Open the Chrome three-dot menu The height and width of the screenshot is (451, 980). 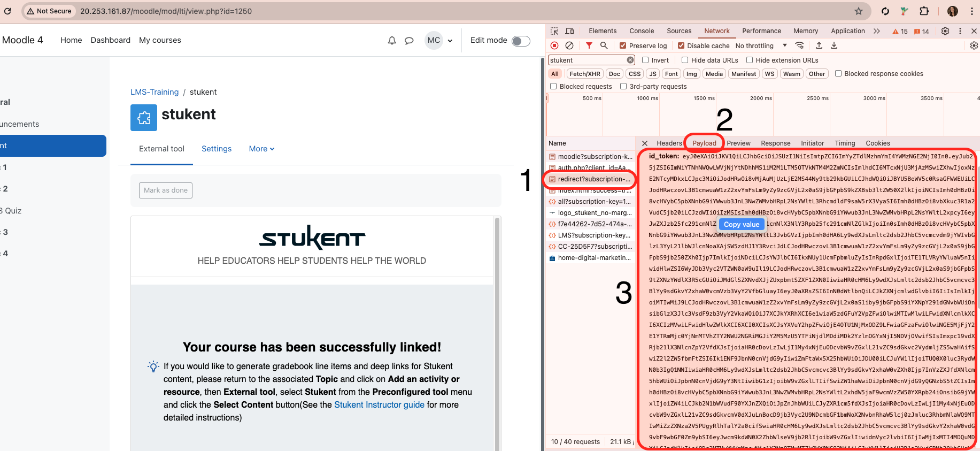click(971, 11)
